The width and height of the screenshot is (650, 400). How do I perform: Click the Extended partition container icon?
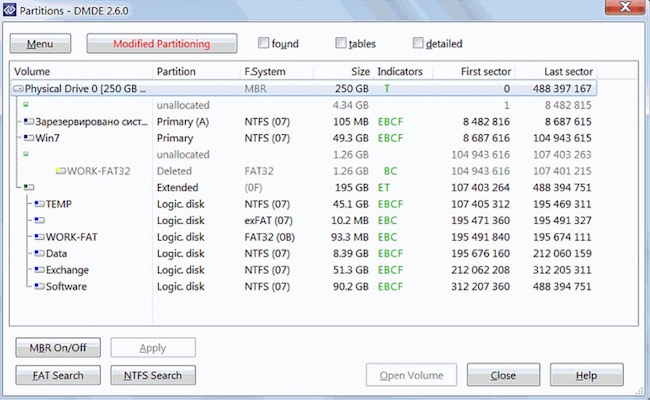coord(29,187)
